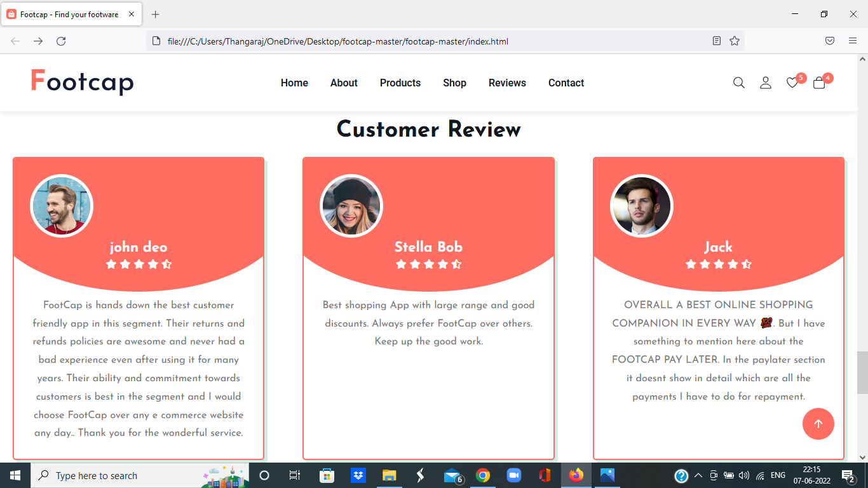Viewport: 868px width, 488px height.
Task: Click the Footcap logo
Action: [x=82, y=82]
